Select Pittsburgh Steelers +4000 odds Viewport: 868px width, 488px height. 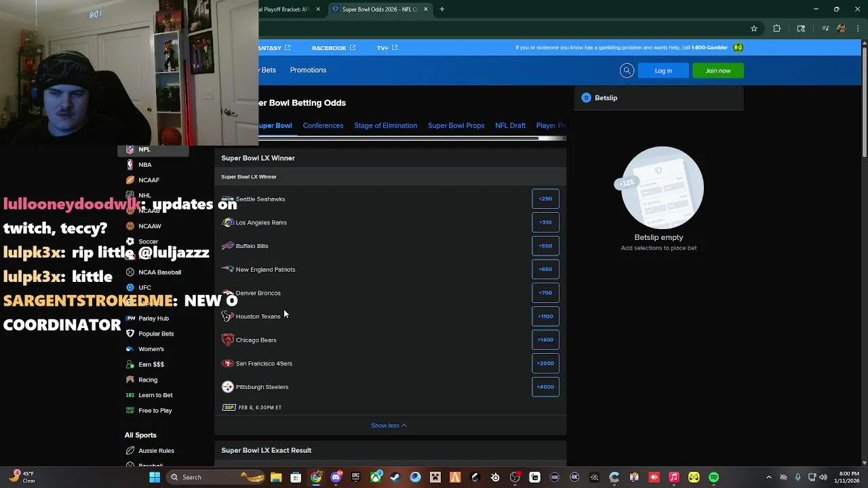click(x=545, y=386)
